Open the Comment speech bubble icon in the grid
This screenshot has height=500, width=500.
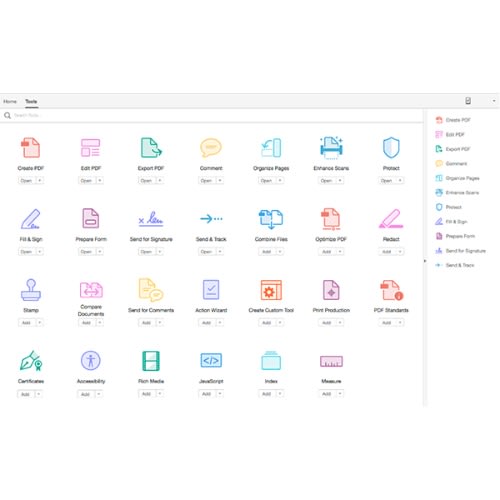(x=211, y=148)
